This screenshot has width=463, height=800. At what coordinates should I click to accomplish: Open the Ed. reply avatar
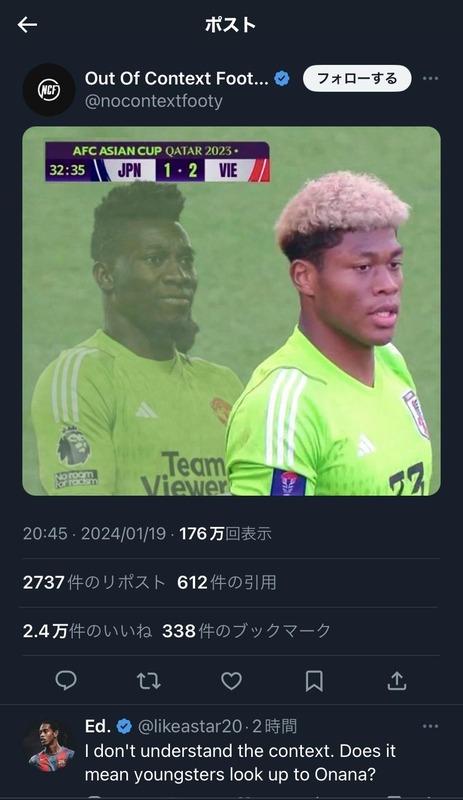pos(51,746)
